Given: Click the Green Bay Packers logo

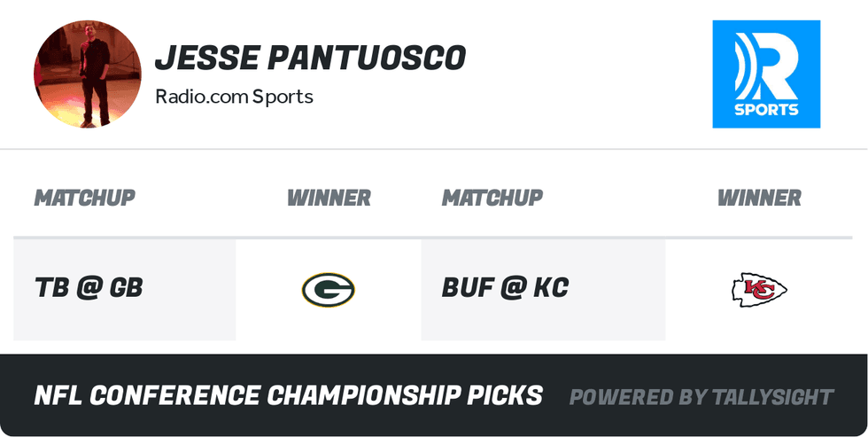Looking at the screenshot, I should pyautogui.click(x=328, y=290).
